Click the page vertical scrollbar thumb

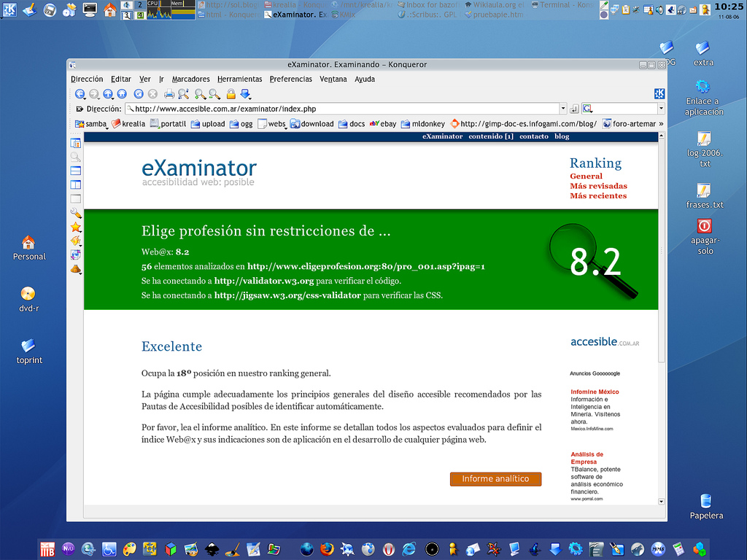(661, 251)
